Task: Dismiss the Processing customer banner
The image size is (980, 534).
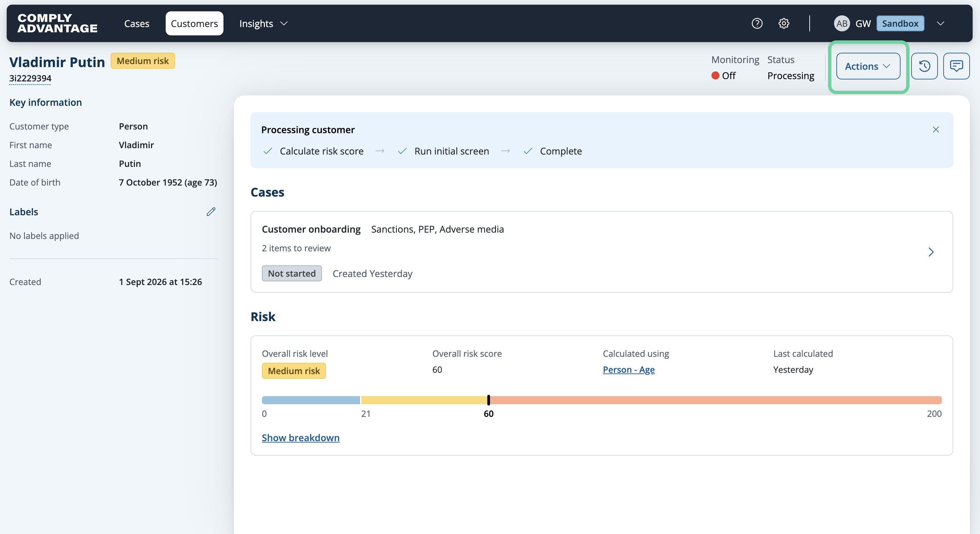Action: tap(936, 129)
